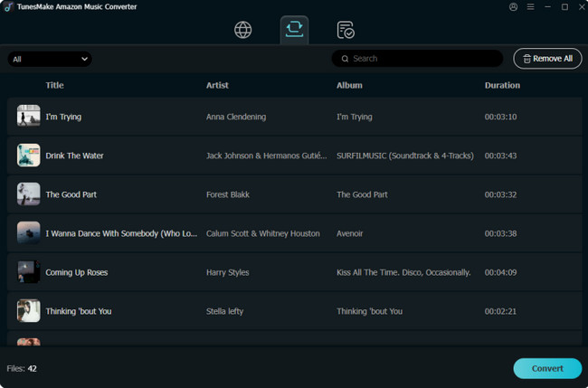Click duration 00:03:38

coord(500,233)
